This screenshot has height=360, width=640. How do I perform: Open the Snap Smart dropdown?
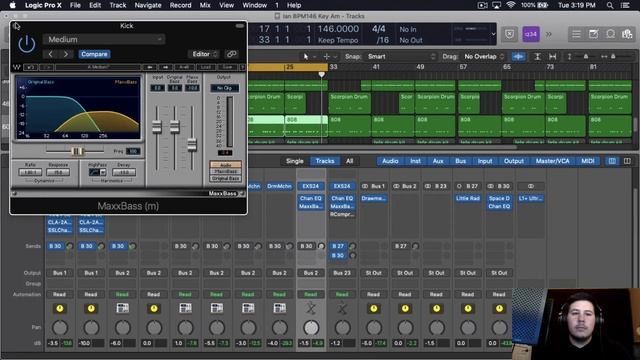click(x=401, y=57)
